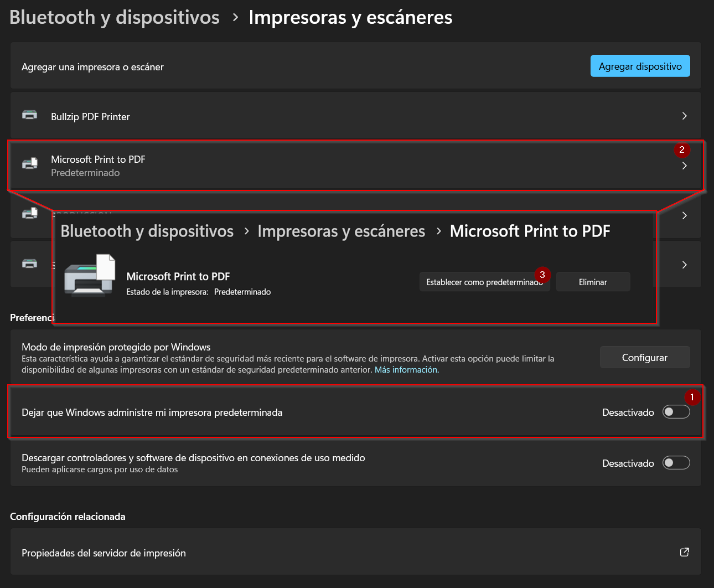Open Propiedades del servidor de impresión
Image resolution: width=714 pixels, height=588 pixels.
(356, 552)
